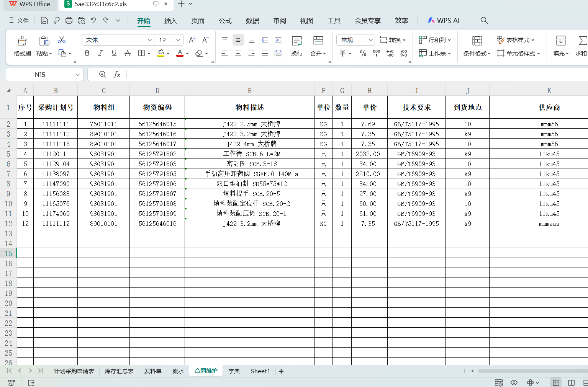The width and height of the screenshot is (588, 387).
Task: Increase decimal places with the decimal icon
Action: click(x=390, y=53)
